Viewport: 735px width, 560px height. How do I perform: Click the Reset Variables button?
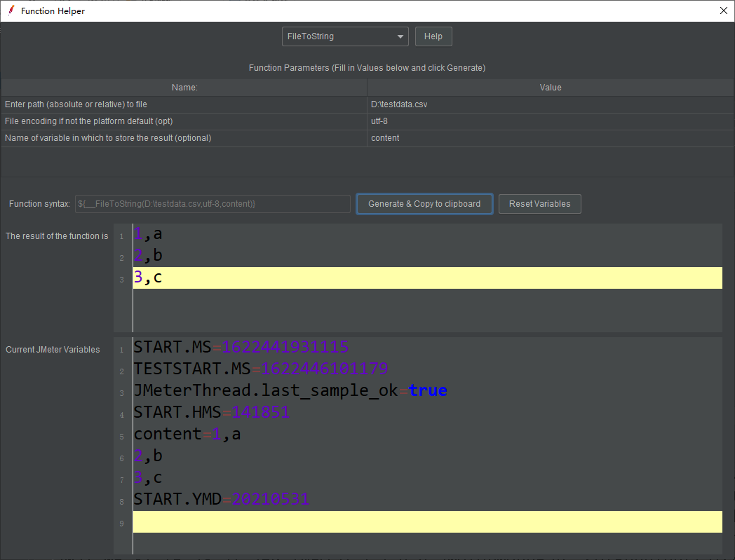(539, 204)
